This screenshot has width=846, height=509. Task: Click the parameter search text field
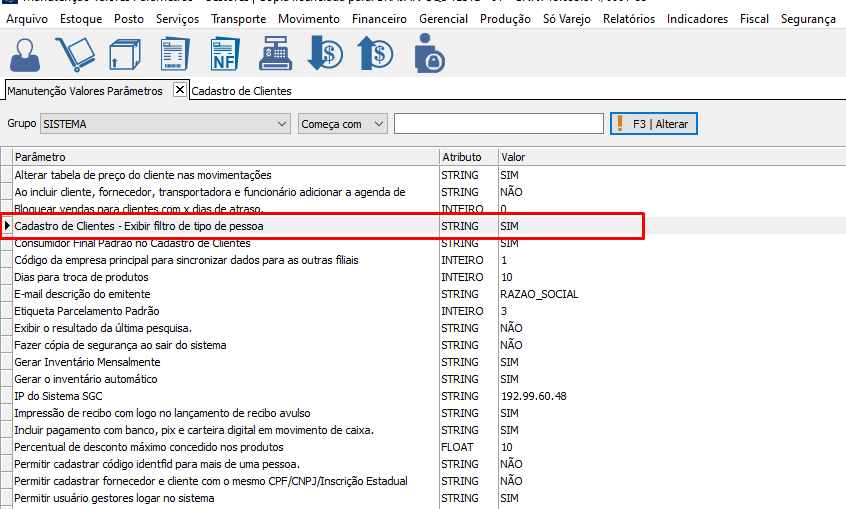[x=498, y=124]
